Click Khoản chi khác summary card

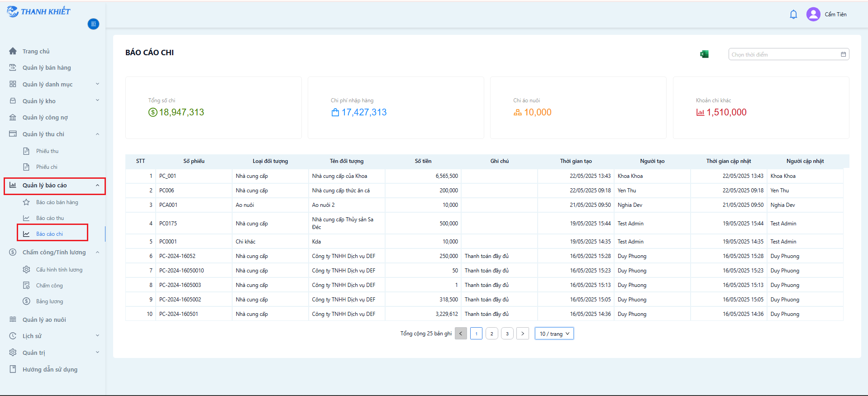(x=761, y=108)
